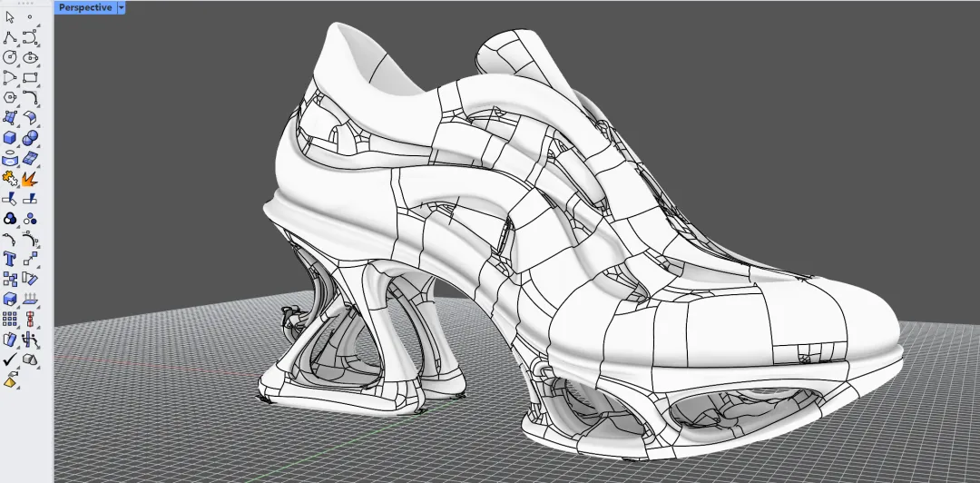Select the Fillet surface tool
Viewport: 980px width, 483px height.
30,118
